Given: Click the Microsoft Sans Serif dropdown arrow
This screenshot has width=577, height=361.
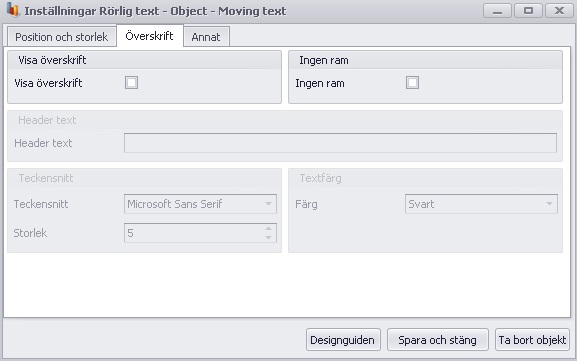Looking at the screenshot, I should 269,204.
